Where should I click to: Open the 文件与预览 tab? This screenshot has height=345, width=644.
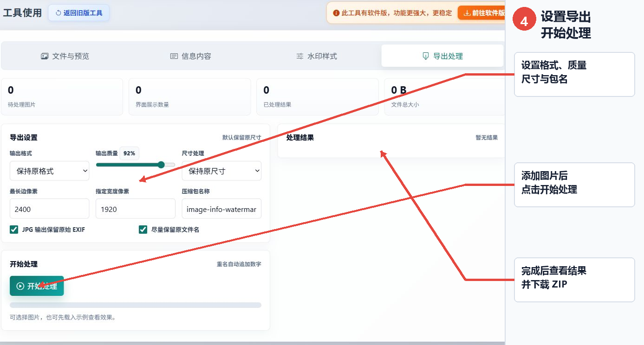(x=65, y=56)
